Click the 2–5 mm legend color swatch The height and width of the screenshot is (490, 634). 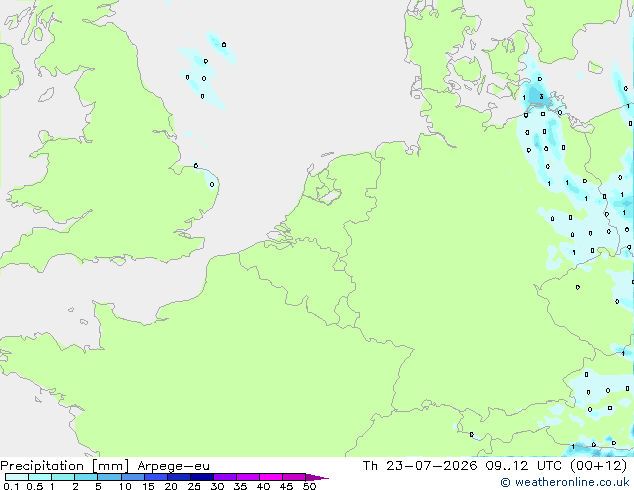(x=86, y=477)
